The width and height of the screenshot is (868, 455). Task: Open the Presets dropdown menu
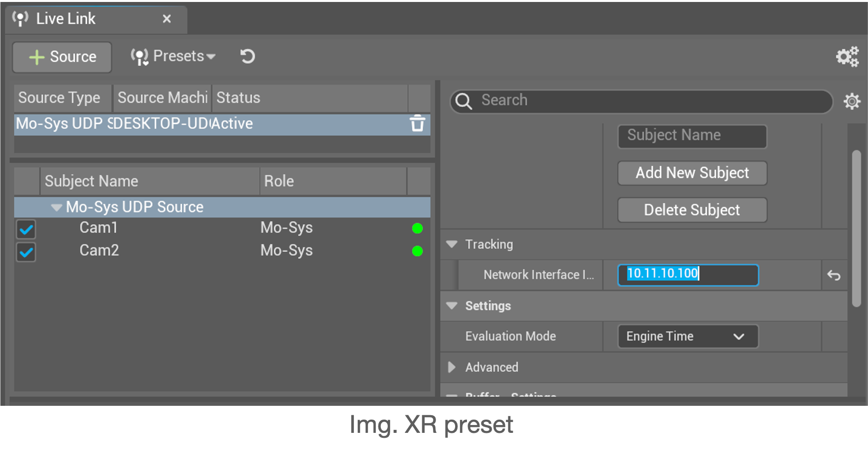click(173, 57)
